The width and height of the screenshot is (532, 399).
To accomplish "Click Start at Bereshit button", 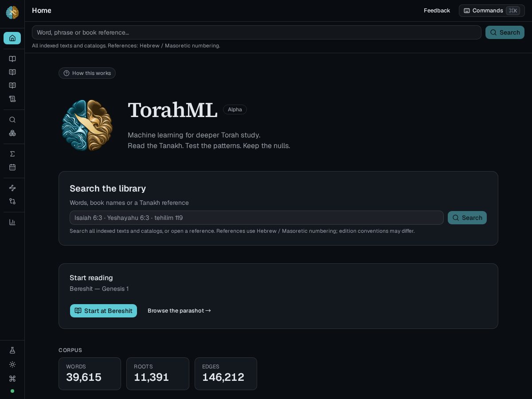I will pyautogui.click(x=103, y=311).
